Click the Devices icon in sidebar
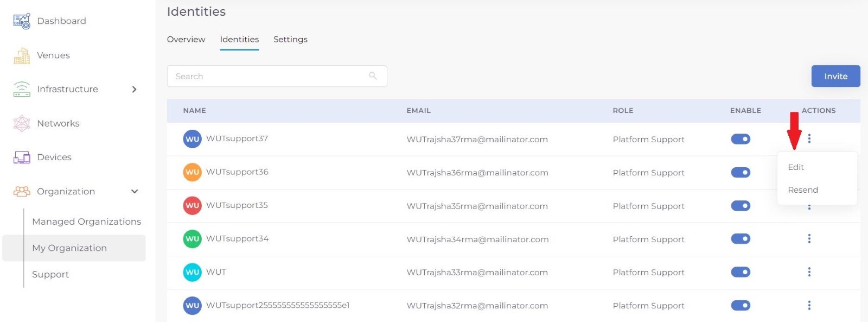The image size is (868, 322). [x=22, y=157]
